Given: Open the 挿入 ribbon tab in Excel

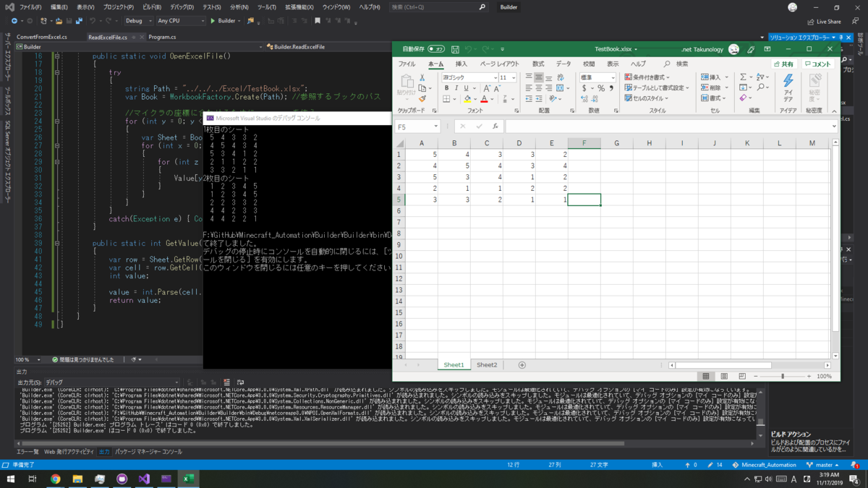Looking at the screenshot, I should pyautogui.click(x=461, y=64).
